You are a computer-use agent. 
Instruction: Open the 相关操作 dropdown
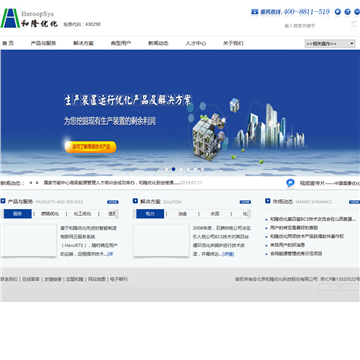tap(330, 44)
